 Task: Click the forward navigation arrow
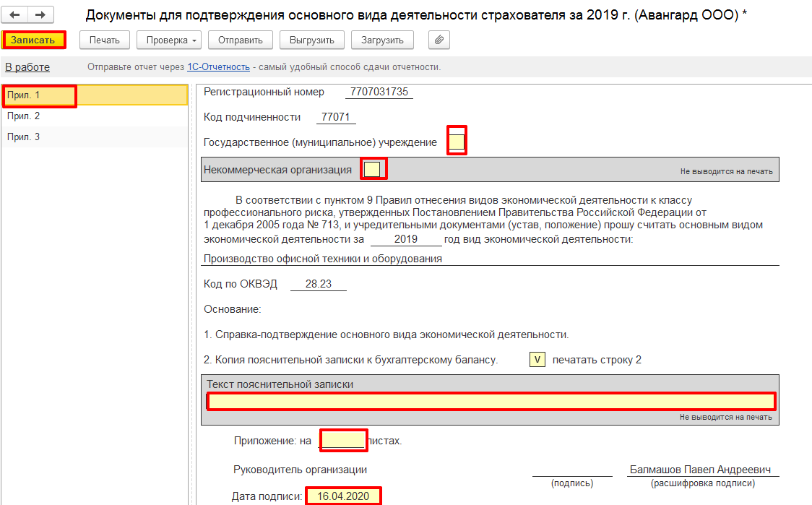click(x=40, y=15)
